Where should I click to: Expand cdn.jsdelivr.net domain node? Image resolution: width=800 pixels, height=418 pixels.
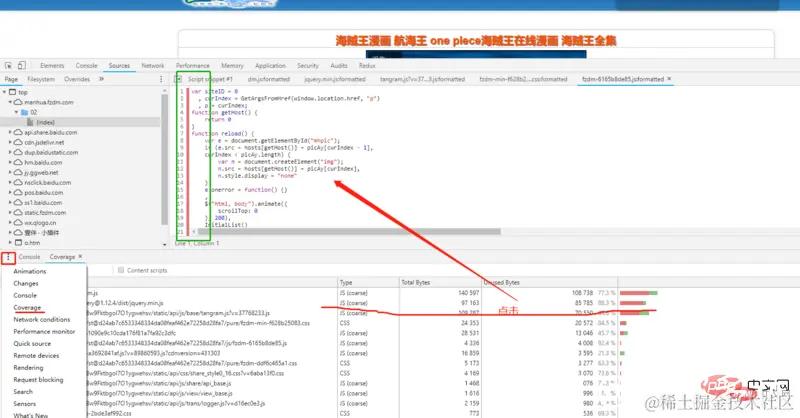[x=10, y=142]
